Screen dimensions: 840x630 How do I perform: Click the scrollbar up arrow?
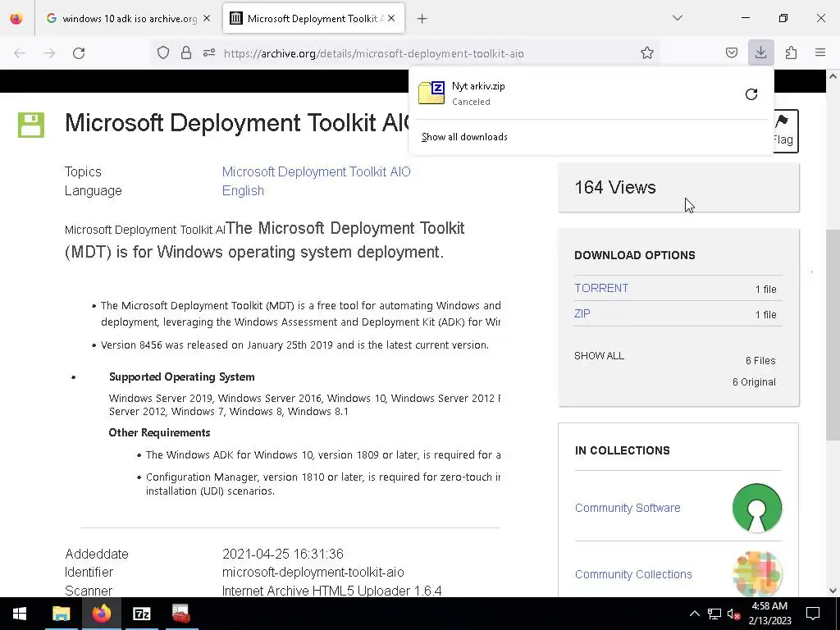(x=833, y=76)
